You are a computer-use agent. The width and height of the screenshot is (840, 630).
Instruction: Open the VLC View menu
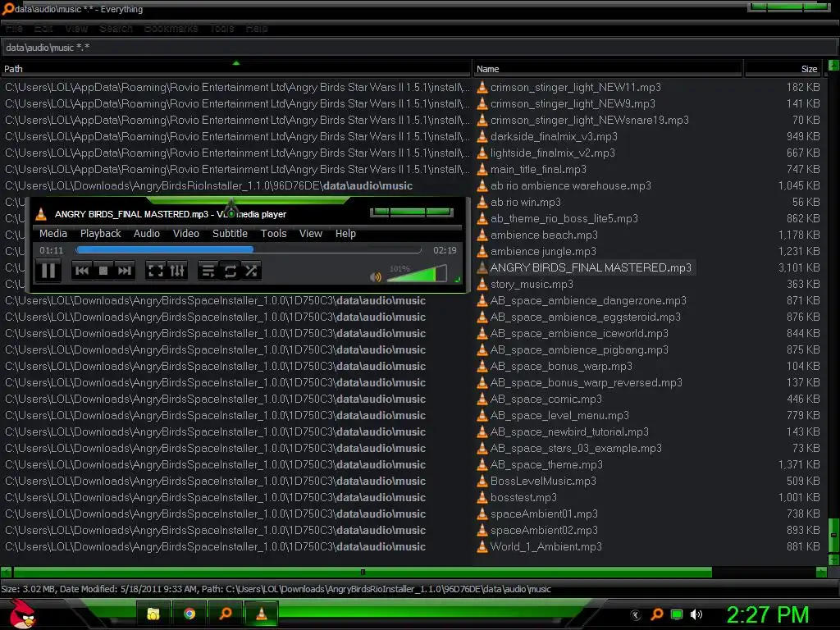click(x=311, y=234)
